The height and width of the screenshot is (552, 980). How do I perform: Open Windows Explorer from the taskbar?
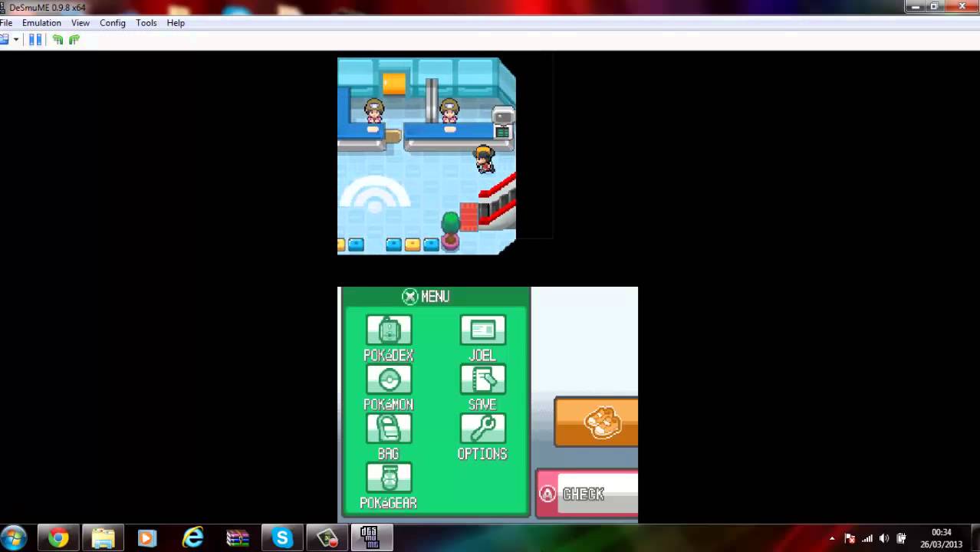[x=103, y=538]
